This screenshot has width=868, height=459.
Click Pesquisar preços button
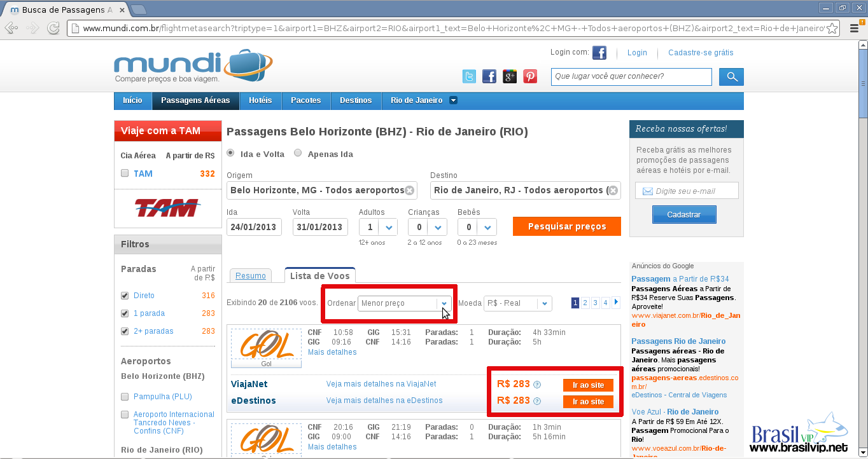coord(566,227)
